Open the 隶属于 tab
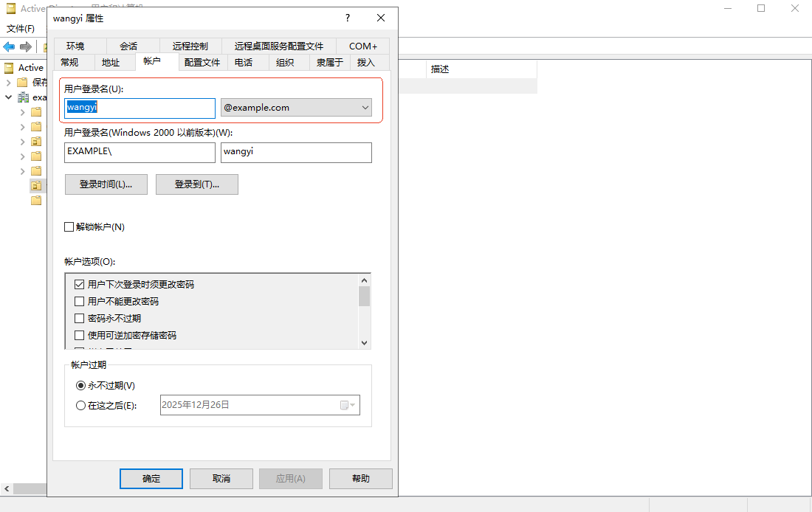The image size is (812, 512). [330, 62]
